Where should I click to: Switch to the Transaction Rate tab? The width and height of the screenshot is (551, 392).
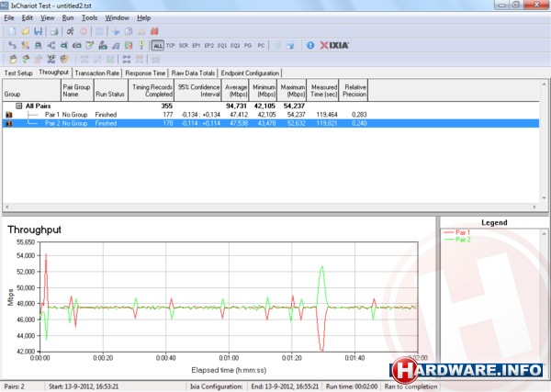coord(97,73)
